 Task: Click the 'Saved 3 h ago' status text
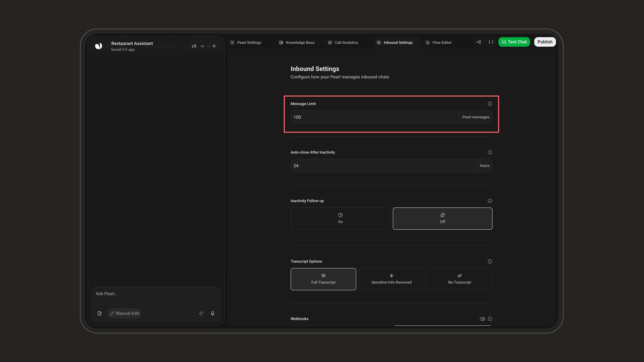(x=123, y=50)
